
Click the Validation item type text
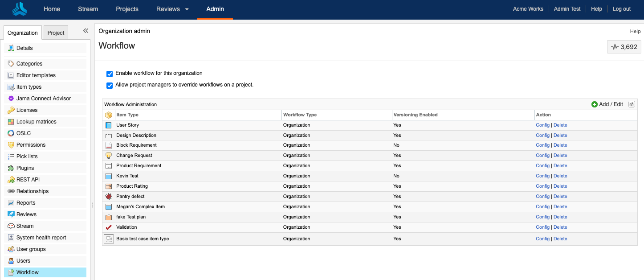(x=126, y=227)
